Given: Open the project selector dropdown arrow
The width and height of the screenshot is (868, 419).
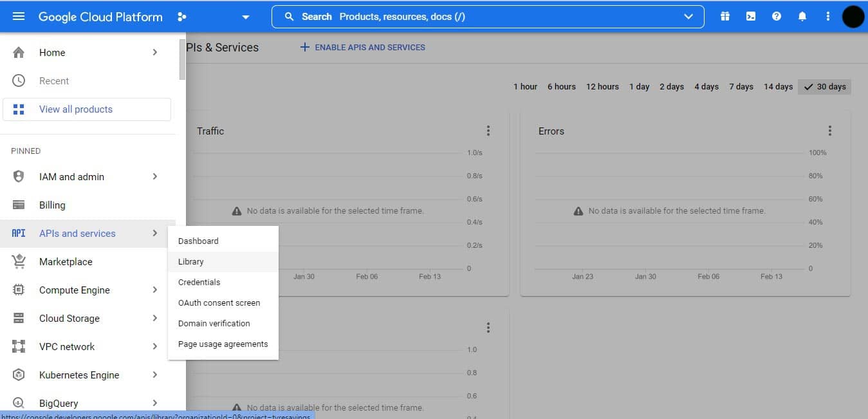Looking at the screenshot, I should (x=245, y=17).
